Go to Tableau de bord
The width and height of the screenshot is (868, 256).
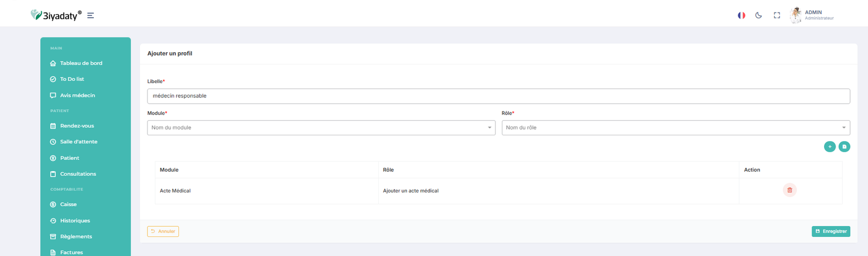point(81,63)
